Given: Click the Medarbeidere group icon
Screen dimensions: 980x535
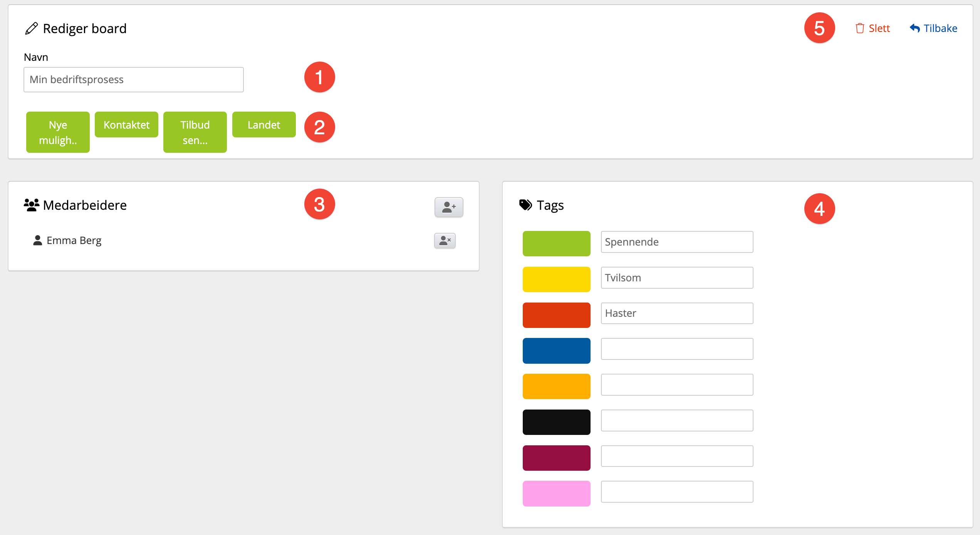Looking at the screenshot, I should [x=31, y=205].
